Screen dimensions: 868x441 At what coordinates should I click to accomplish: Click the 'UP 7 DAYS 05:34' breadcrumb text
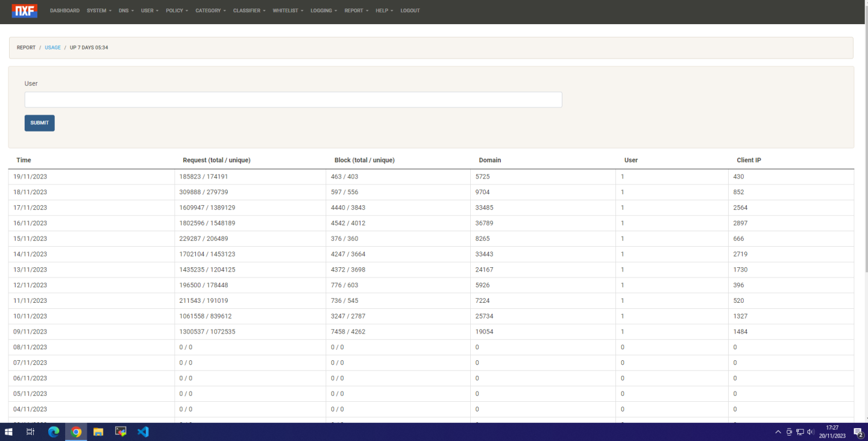[89, 48]
